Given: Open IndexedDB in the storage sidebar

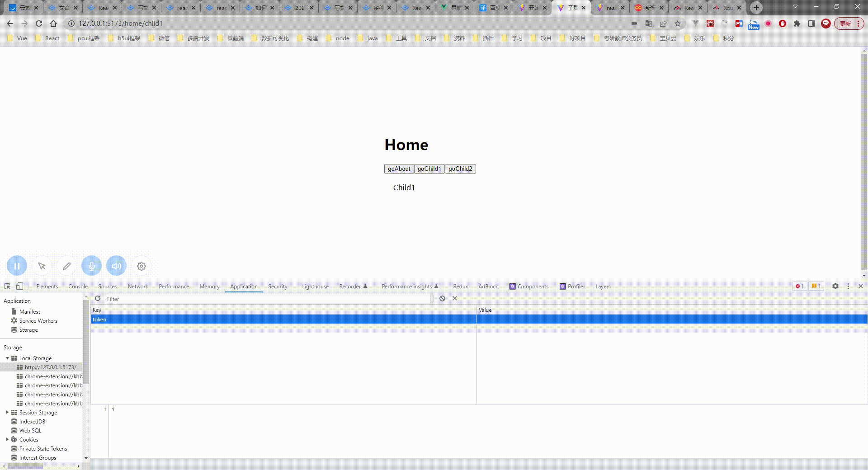Looking at the screenshot, I should [x=32, y=422].
